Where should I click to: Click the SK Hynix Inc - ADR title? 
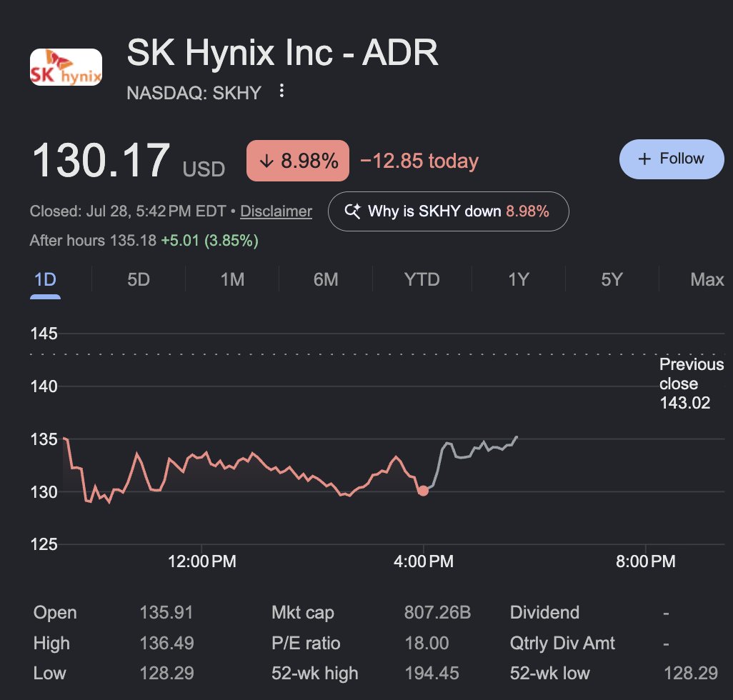tap(282, 52)
